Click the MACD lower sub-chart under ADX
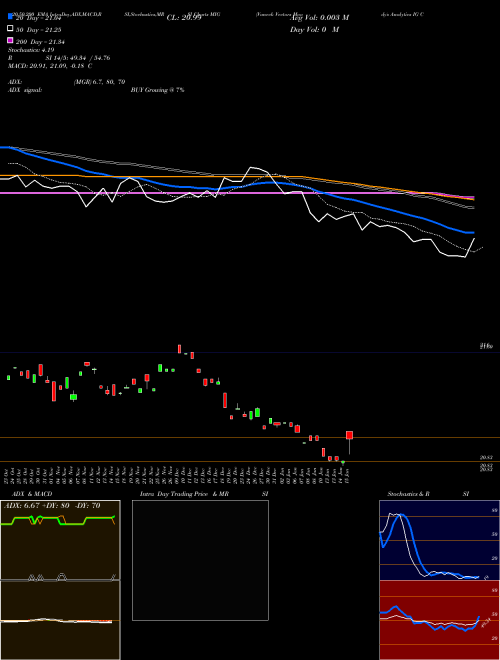500x660 pixels. point(60,620)
